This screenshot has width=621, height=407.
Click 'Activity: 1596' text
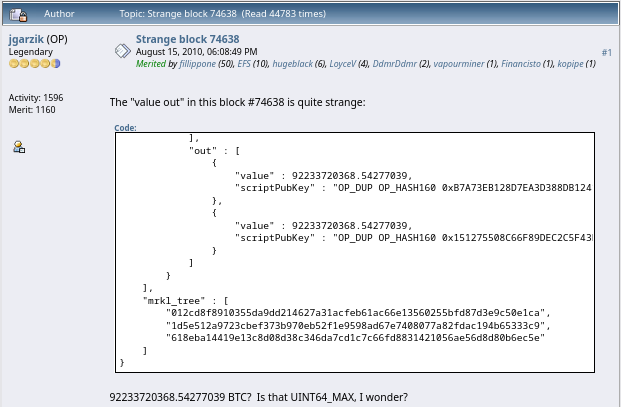pyautogui.click(x=36, y=98)
